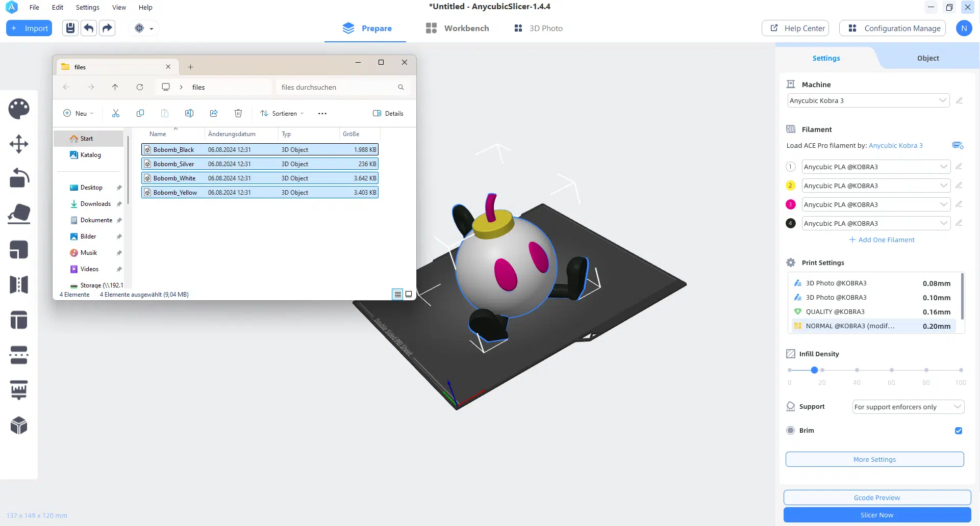Screen dimensions: 980x526
Task: Open the view orientation dropdown in toolbar
Action: (x=143, y=29)
